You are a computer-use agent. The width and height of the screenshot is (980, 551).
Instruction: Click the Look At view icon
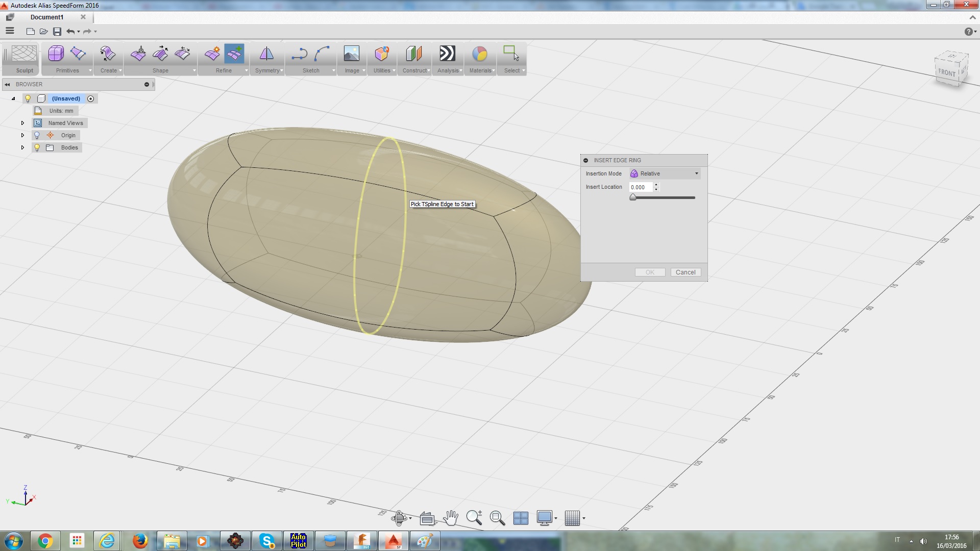pos(427,518)
